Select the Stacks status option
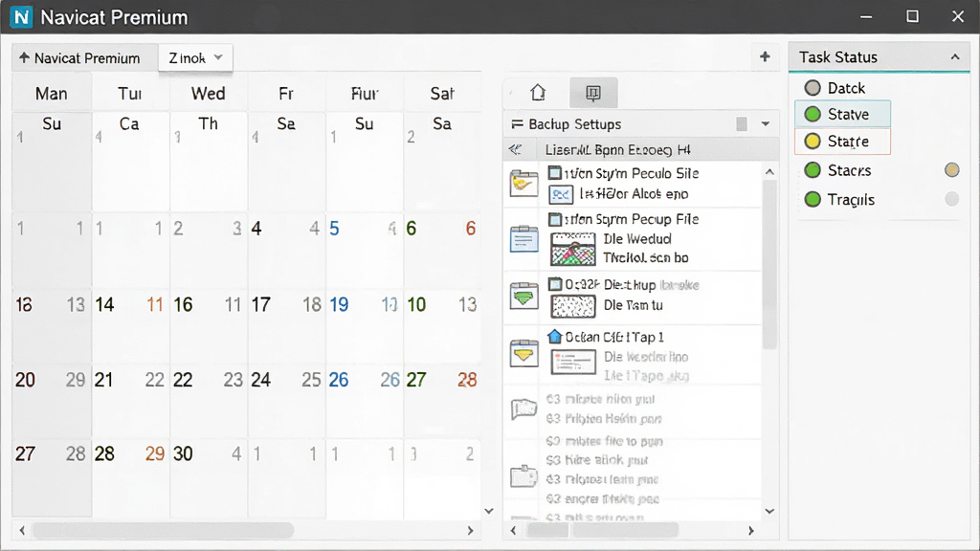 pos(837,170)
